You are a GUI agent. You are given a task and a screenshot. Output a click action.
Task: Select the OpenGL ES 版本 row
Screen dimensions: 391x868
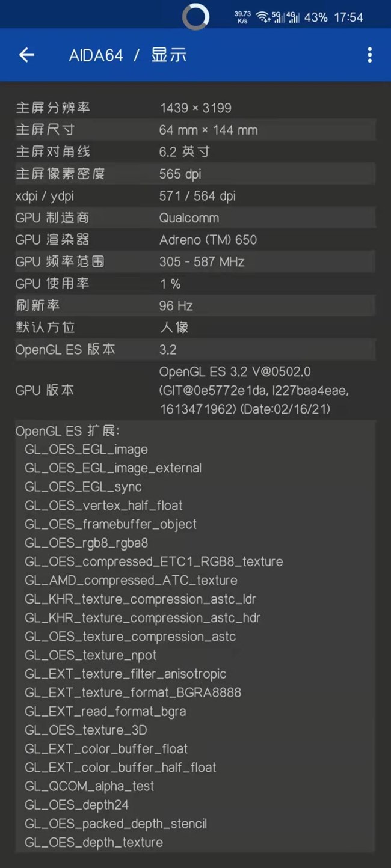pos(195,350)
